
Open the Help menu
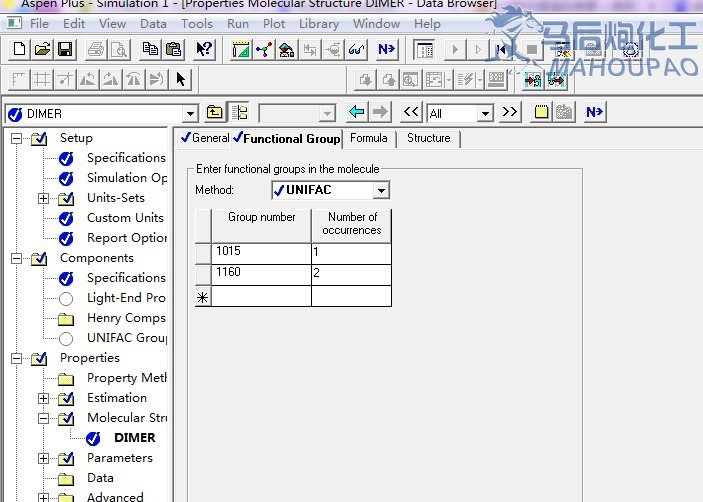click(x=427, y=23)
